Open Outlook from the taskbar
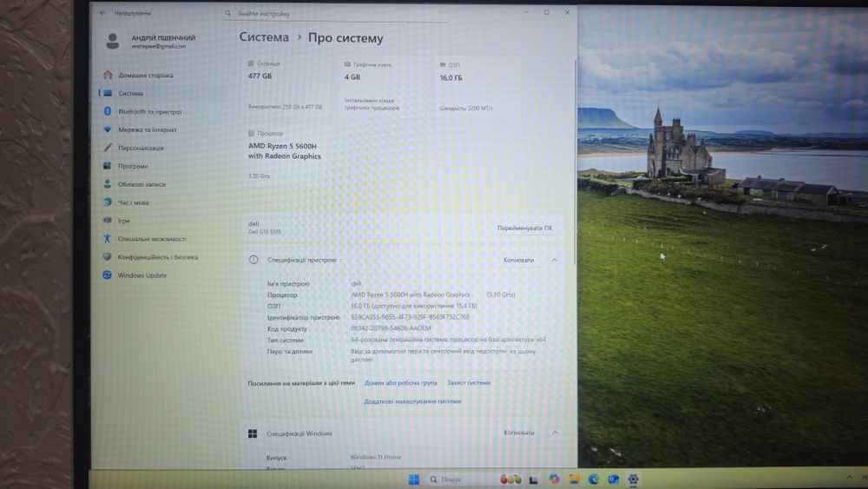 click(x=614, y=479)
